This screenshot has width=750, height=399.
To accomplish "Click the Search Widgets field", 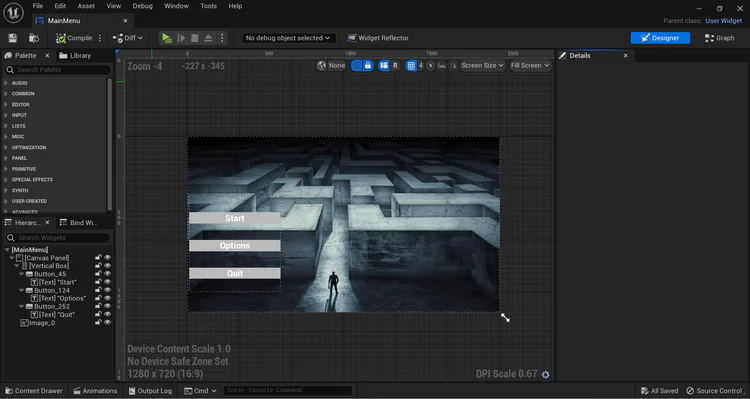I will (x=58, y=238).
